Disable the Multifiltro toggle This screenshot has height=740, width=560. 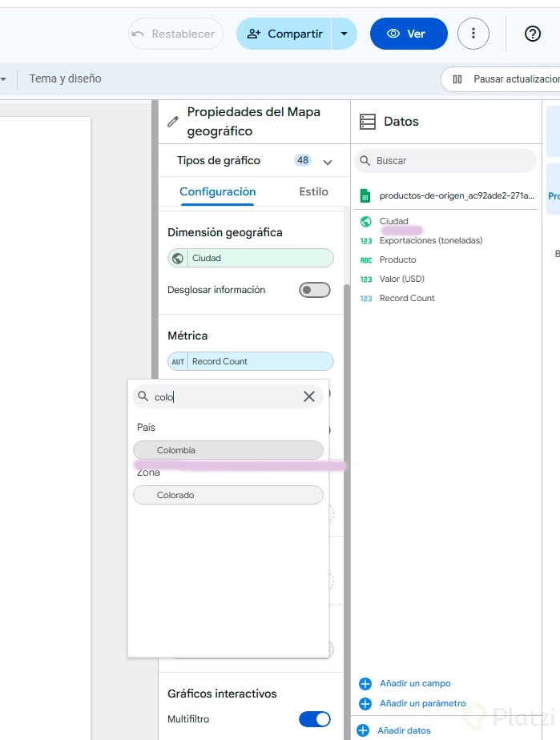314,719
